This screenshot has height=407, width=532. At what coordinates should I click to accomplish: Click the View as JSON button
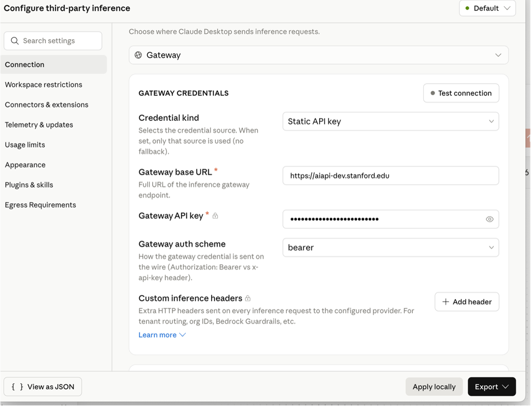click(x=43, y=387)
